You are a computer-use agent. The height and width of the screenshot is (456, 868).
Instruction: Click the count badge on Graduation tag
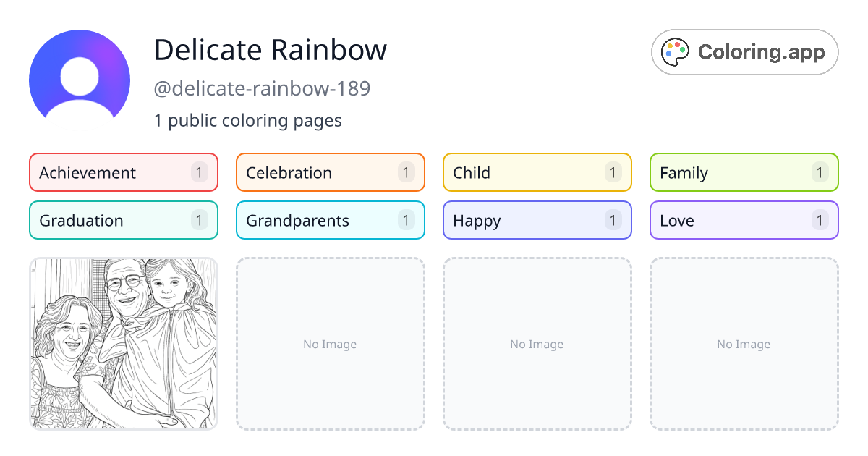(198, 220)
